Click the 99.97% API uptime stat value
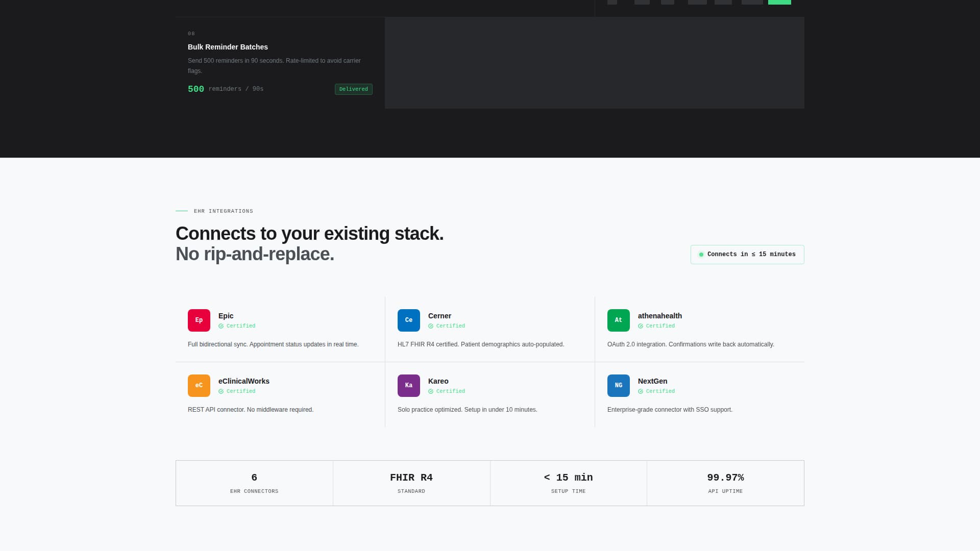The image size is (980, 551). (725, 478)
